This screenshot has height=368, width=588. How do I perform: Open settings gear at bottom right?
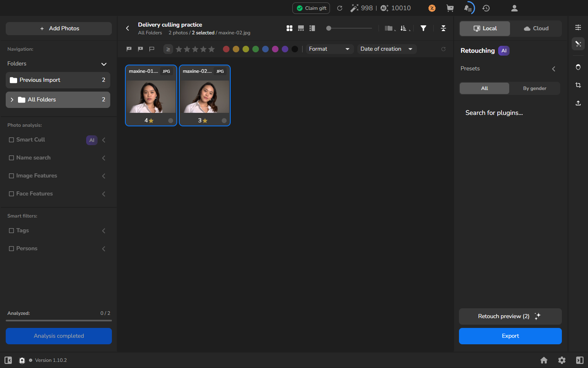point(562,360)
